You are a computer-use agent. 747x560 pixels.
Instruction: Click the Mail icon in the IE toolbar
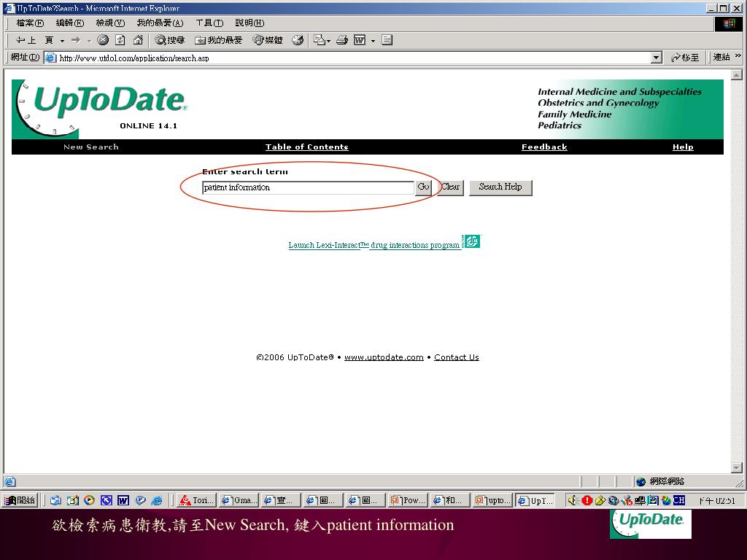point(319,41)
